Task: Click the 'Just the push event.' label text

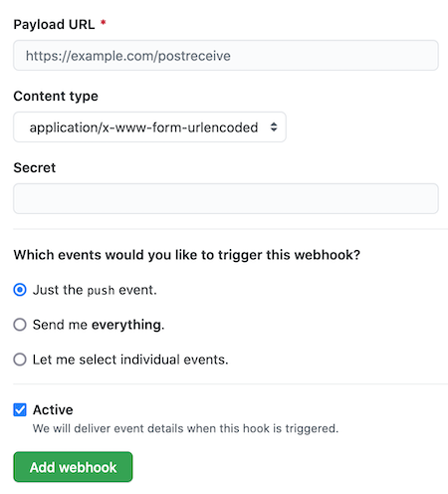Action: [95, 290]
